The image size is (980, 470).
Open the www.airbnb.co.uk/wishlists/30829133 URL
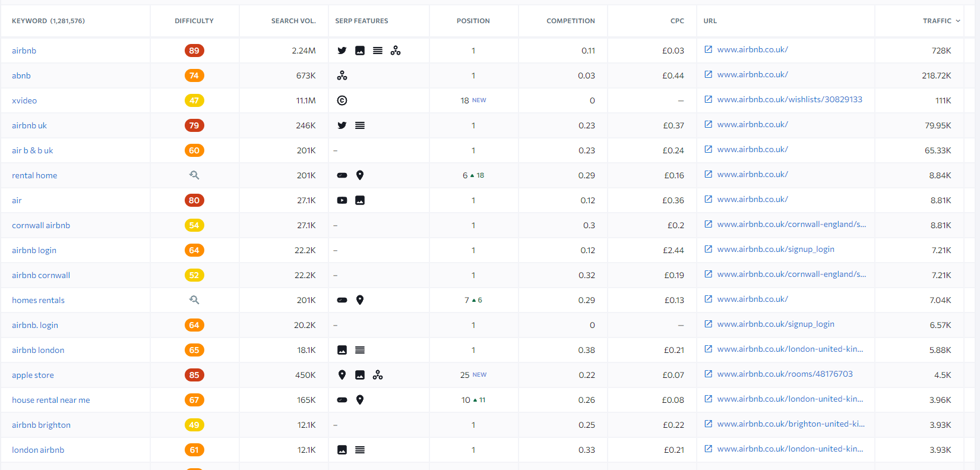pyautogui.click(x=790, y=99)
